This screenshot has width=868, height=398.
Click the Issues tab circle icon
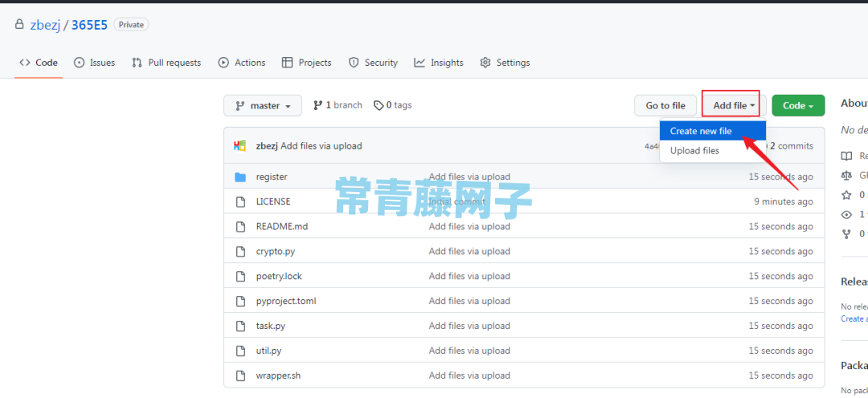79,63
